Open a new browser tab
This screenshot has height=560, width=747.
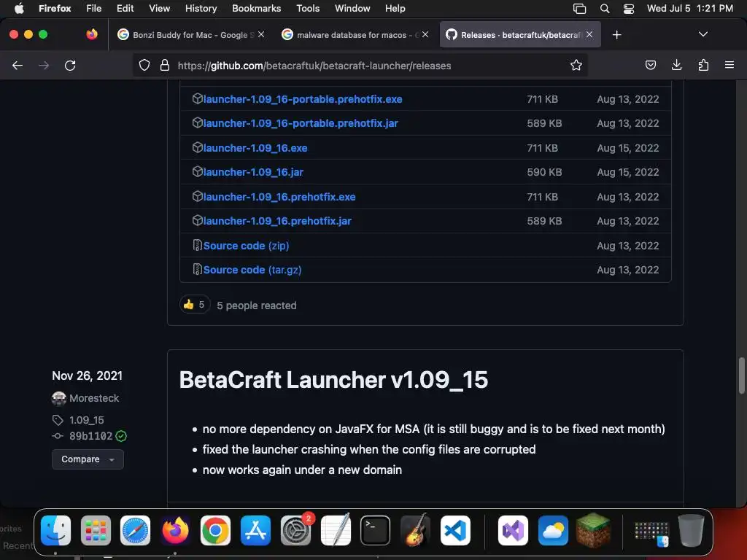click(617, 35)
